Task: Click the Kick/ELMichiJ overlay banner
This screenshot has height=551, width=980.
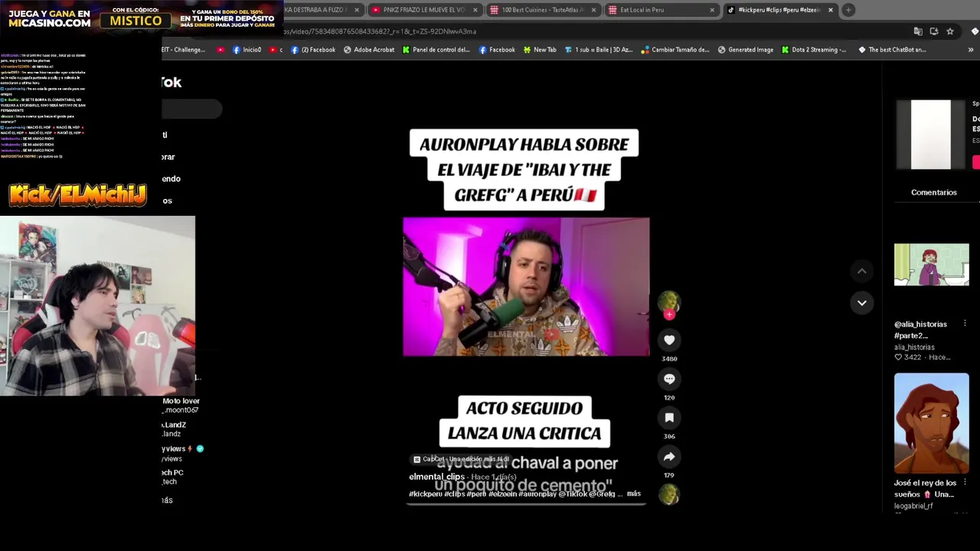Action: (77, 195)
